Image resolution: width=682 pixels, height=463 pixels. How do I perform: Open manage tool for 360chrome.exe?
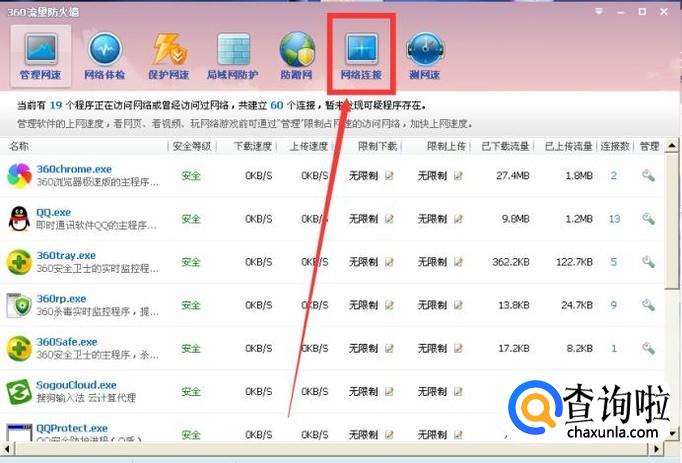point(648,176)
